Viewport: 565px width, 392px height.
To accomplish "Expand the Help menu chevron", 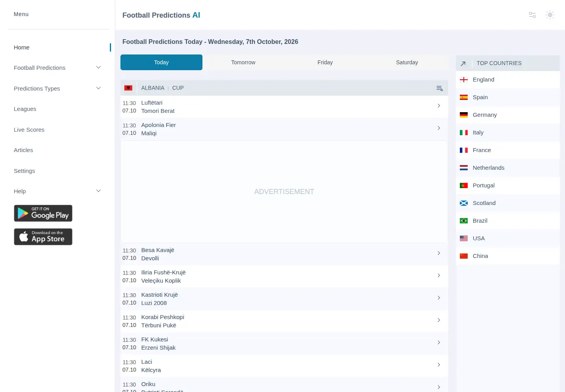I will coord(98,191).
